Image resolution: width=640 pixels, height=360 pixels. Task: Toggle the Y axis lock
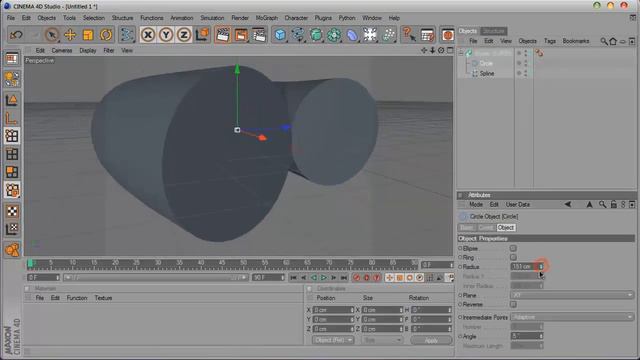(x=166, y=35)
